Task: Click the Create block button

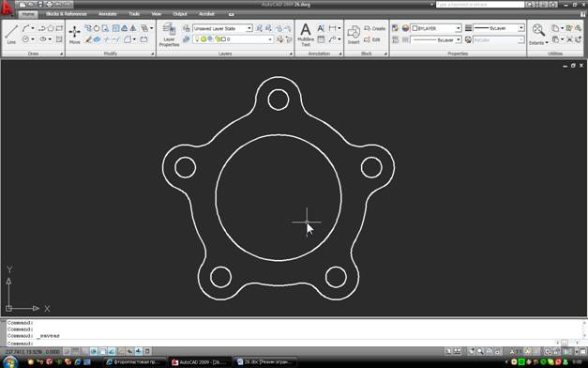Action: tap(374, 28)
